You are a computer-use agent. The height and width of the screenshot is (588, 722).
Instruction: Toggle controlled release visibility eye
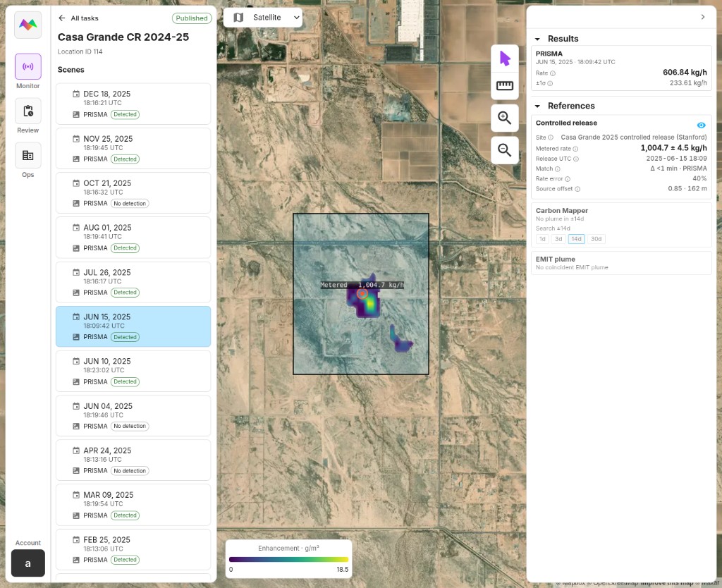701,125
